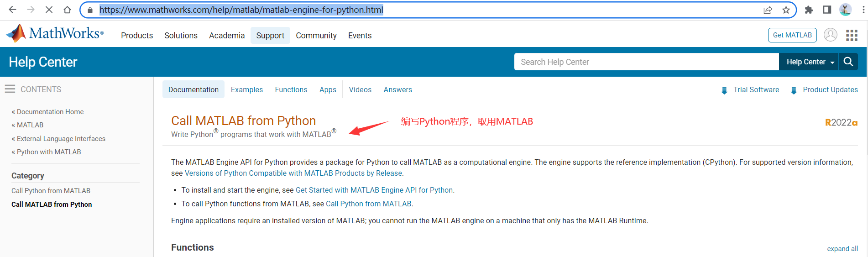Select Call MATLAB from Python category
Screen dimensions: 868x257
pos(52,205)
